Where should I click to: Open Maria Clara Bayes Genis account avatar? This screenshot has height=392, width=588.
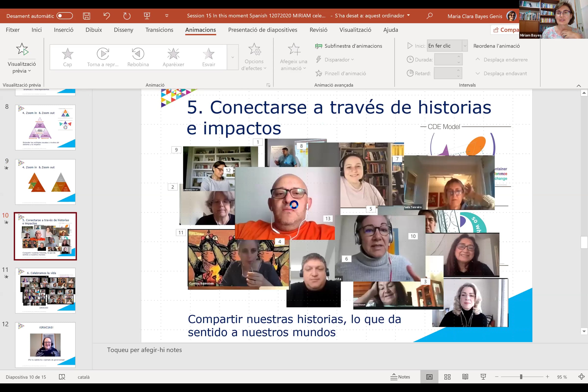[511, 16]
